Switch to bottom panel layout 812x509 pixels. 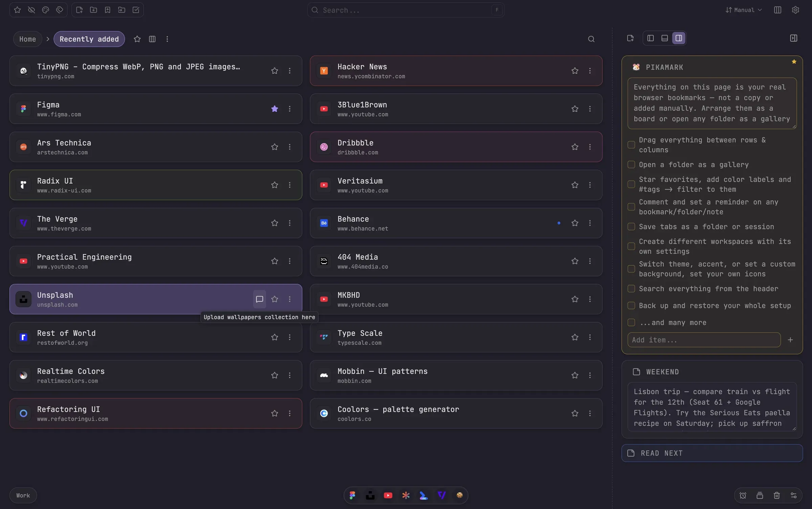tap(664, 38)
